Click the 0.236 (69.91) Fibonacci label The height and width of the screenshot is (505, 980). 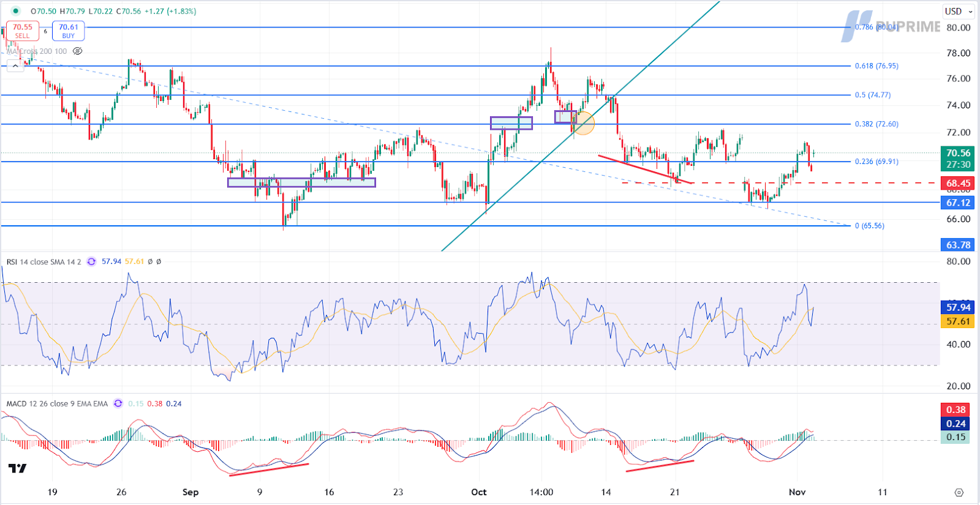(x=876, y=162)
